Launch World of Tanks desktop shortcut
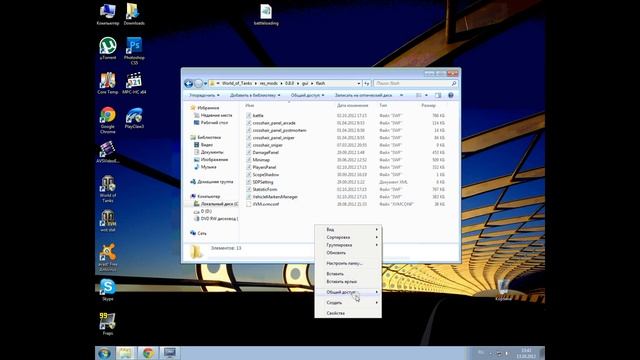640x360 pixels. pyautogui.click(x=108, y=189)
